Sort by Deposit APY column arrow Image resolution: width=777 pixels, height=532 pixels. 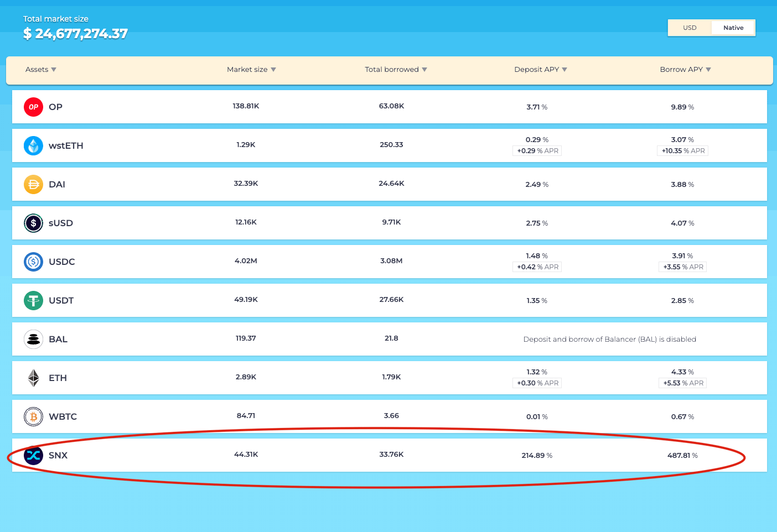pyautogui.click(x=564, y=70)
